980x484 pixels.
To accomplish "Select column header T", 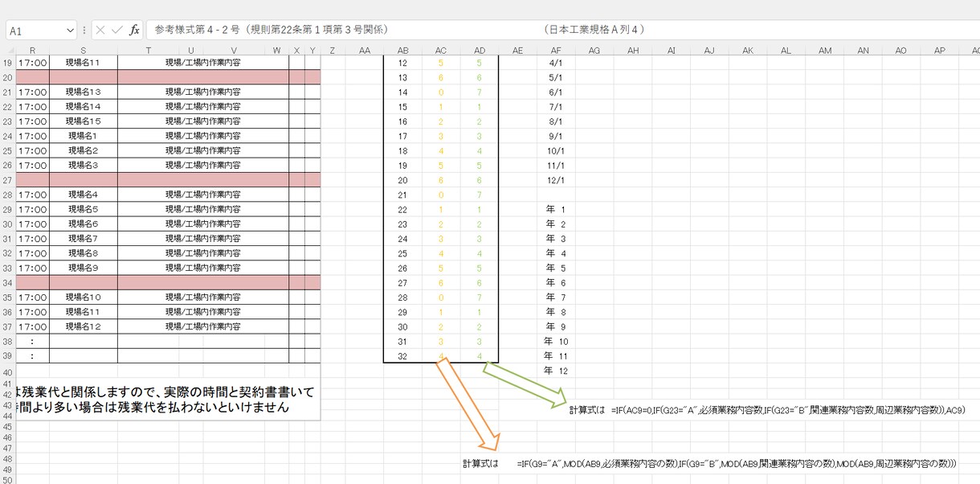I will click(x=149, y=50).
